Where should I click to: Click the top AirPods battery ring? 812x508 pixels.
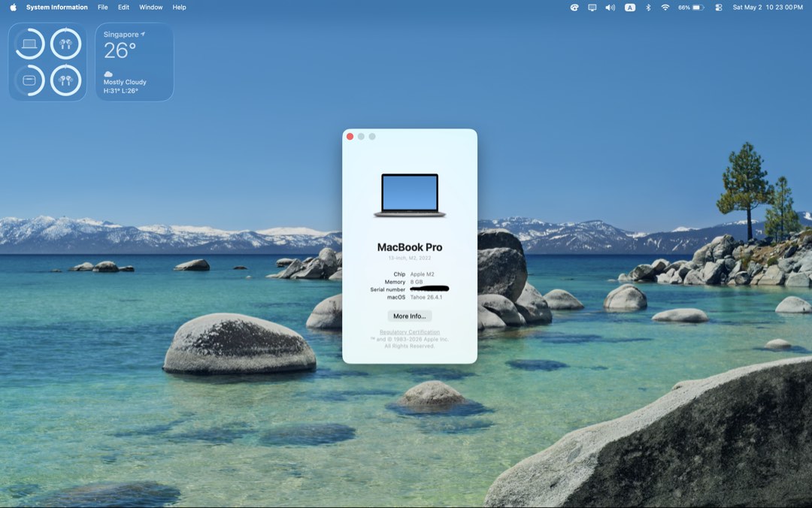(x=65, y=44)
